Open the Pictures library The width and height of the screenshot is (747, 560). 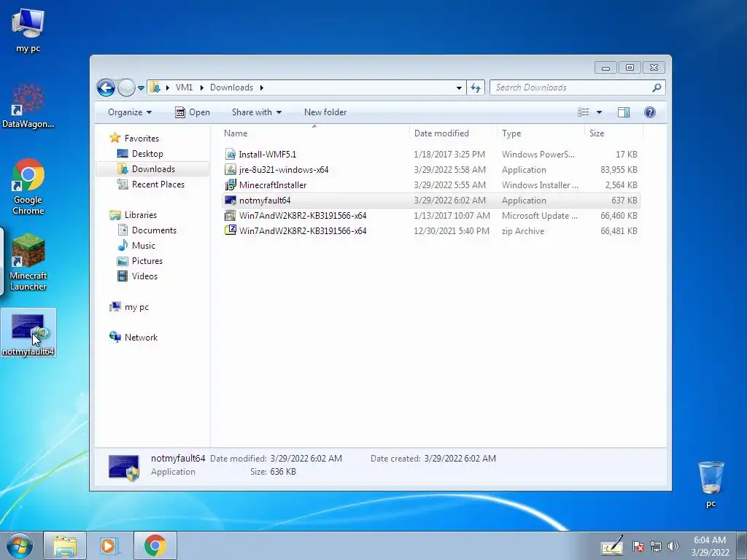pos(147,261)
